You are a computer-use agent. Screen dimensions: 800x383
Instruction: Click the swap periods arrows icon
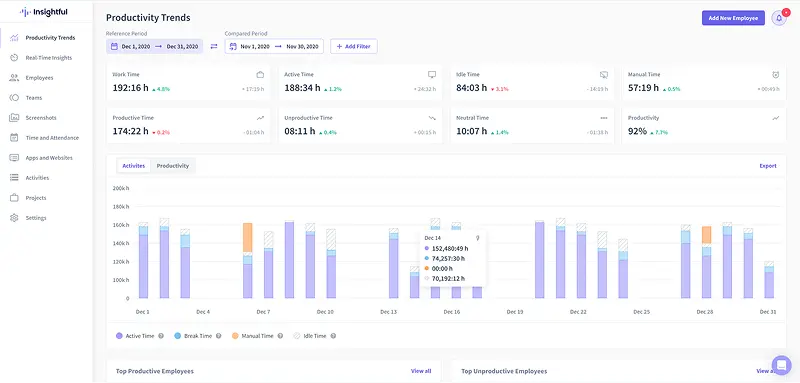click(214, 46)
